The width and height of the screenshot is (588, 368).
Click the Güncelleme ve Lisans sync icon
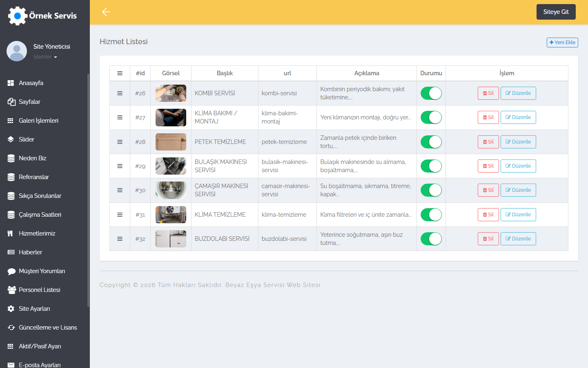(11, 328)
